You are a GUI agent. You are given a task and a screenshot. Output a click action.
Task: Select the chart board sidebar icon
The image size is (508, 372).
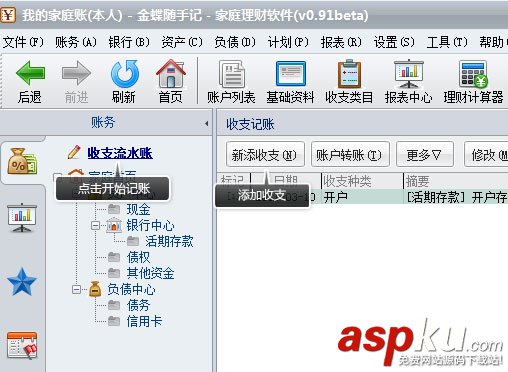(22, 218)
